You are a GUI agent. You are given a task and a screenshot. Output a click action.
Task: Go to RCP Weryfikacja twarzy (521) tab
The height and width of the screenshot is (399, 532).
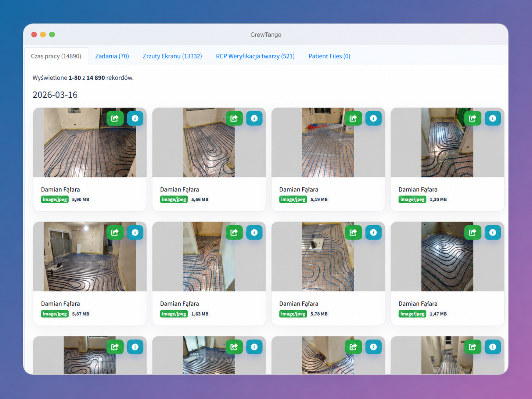click(255, 56)
